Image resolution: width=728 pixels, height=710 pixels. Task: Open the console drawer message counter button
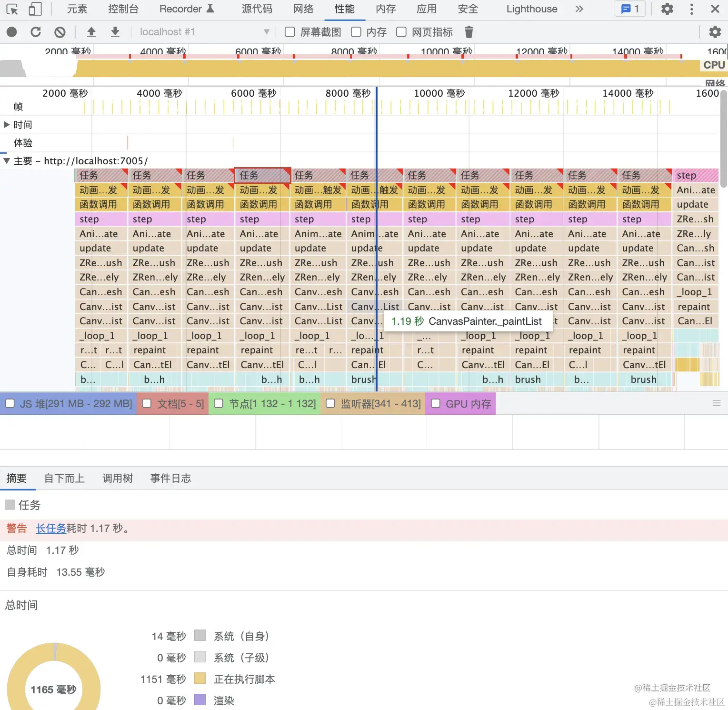pos(629,9)
